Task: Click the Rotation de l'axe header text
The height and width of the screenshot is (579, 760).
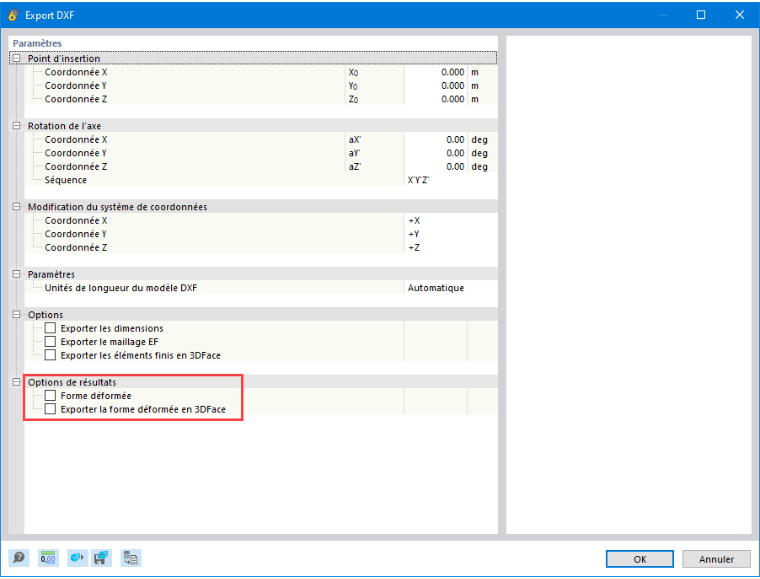Action: pos(64,125)
